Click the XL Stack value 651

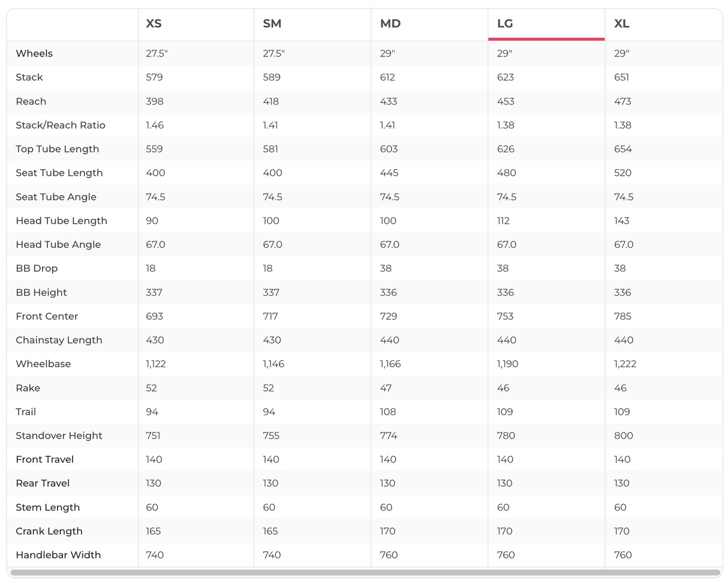click(621, 77)
